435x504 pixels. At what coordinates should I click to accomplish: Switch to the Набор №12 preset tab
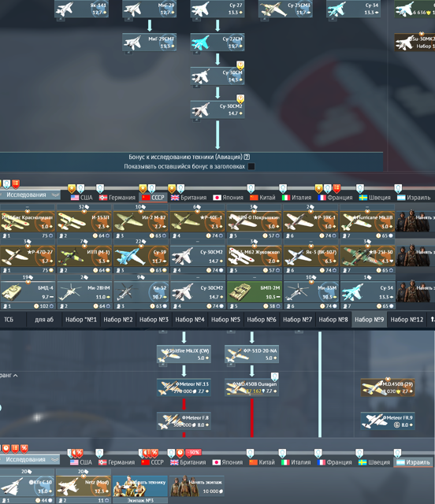point(407,320)
